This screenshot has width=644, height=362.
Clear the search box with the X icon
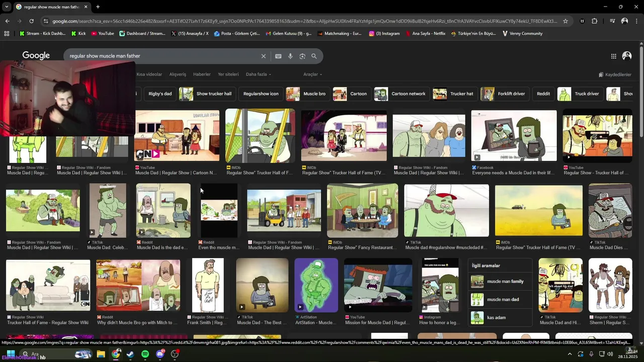tap(263, 56)
